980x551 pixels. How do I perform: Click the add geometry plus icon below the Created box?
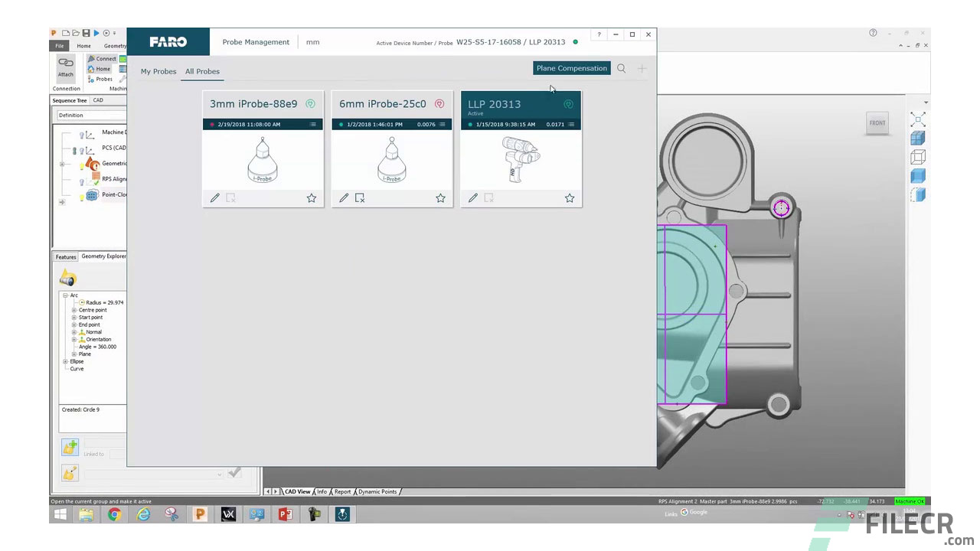click(70, 446)
